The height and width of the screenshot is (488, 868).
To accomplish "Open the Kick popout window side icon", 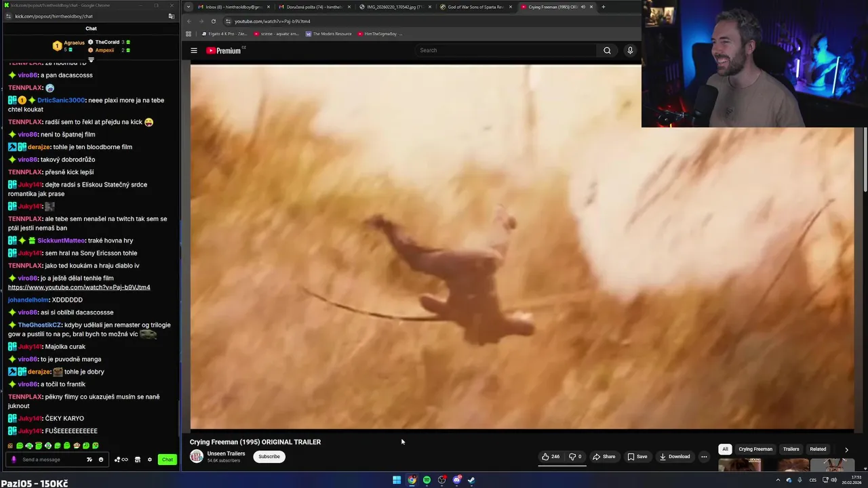I will (172, 16).
